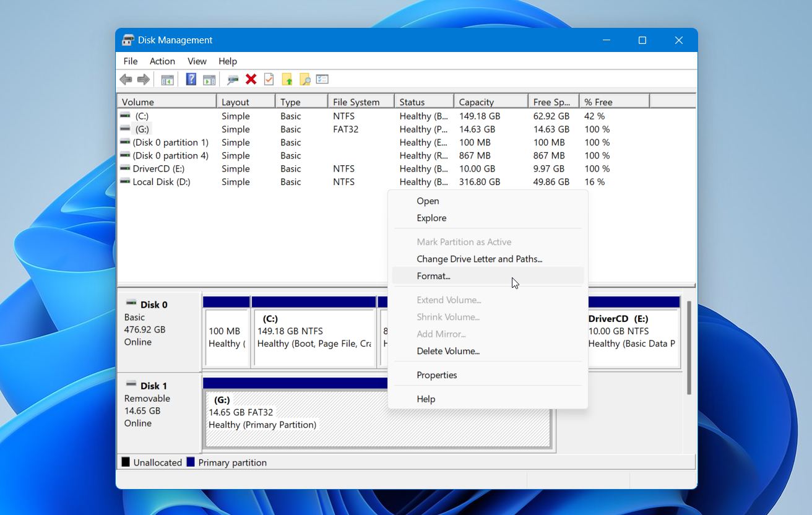Open the File menu

pos(131,61)
